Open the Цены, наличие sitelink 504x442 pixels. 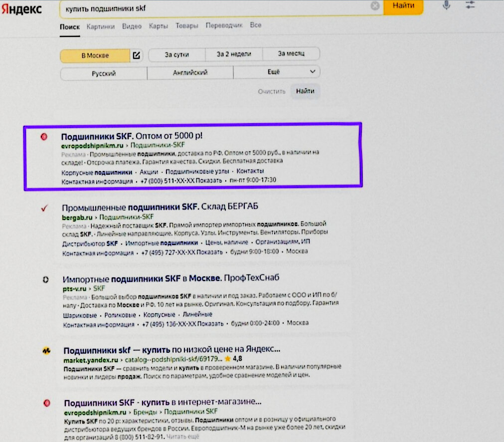pos(227,242)
